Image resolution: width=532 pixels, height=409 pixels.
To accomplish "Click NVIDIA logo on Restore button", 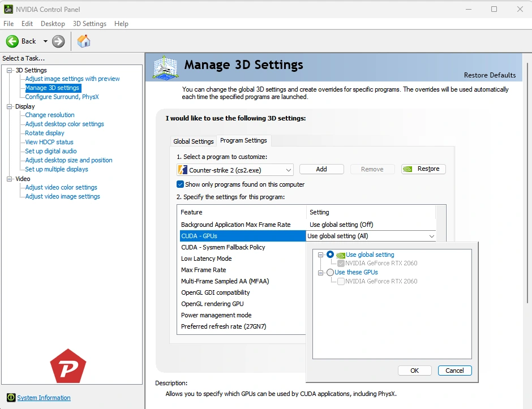I will pyautogui.click(x=408, y=169).
